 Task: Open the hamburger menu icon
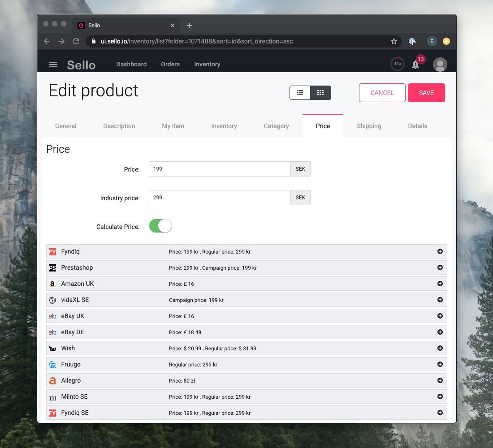[x=53, y=65]
